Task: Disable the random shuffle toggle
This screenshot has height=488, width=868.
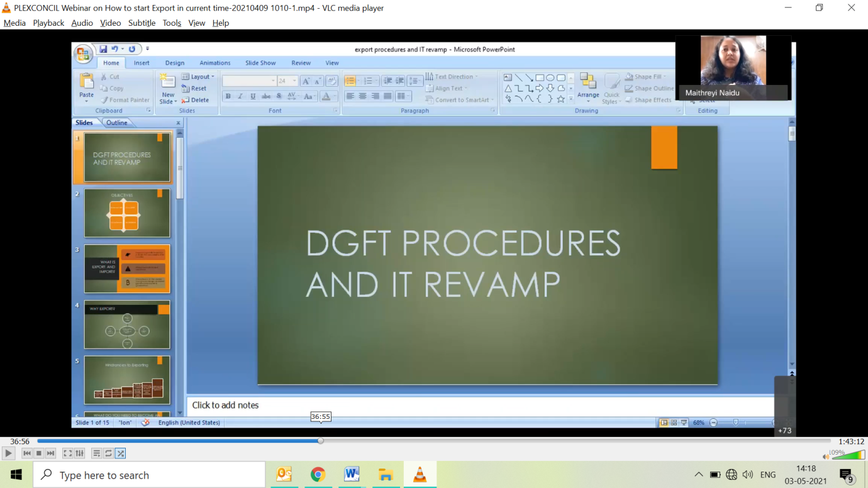Action: click(x=120, y=453)
